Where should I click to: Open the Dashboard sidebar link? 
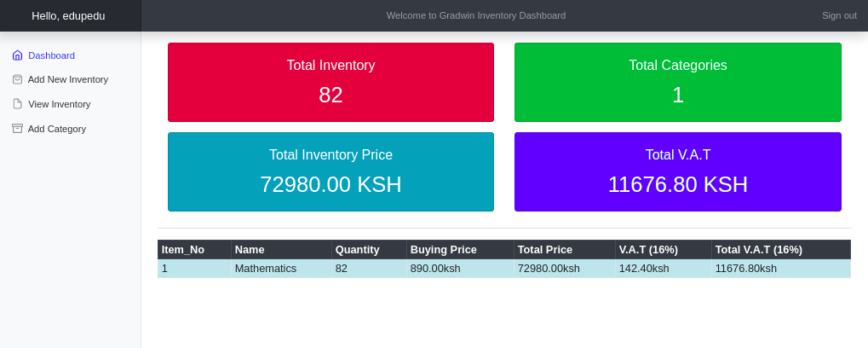(x=51, y=55)
